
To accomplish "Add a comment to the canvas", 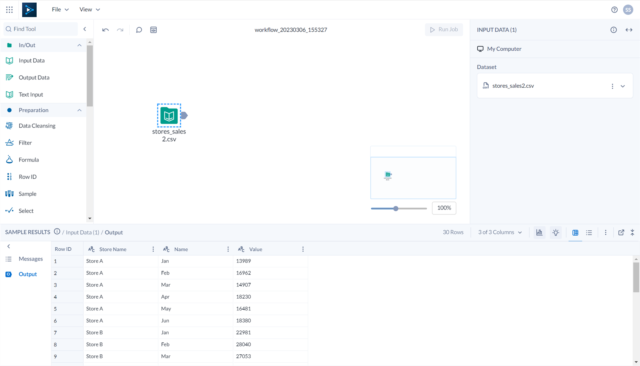I will pos(139,30).
